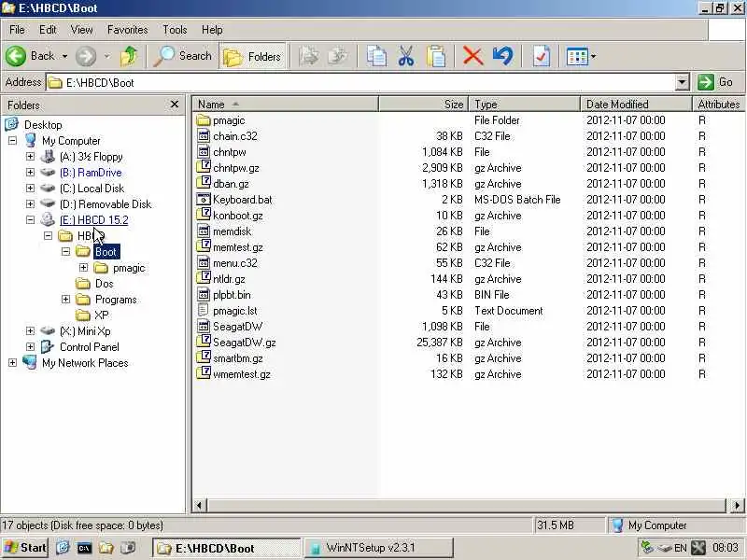Open the Edit menu

pyautogui.click(x=48, y=30)
